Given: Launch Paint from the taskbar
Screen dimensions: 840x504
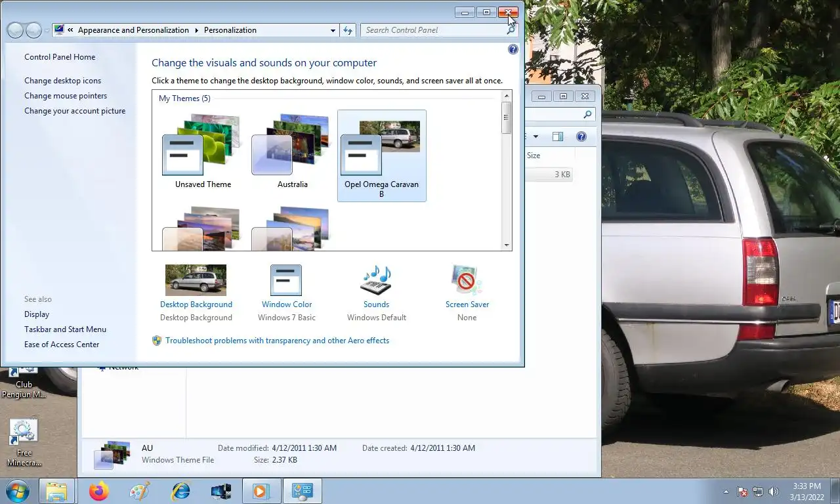Looking at the screenshot, I should pyautogui.click(x=140, y=491).
